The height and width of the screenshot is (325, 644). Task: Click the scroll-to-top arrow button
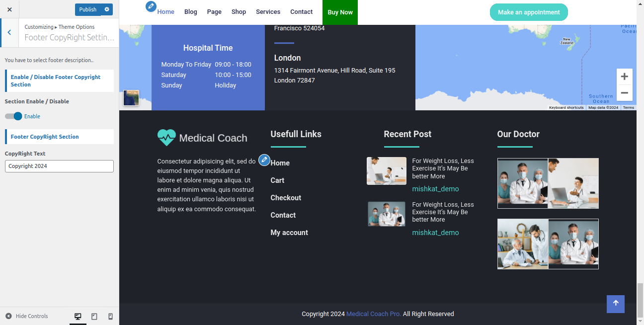coord(615,304)
